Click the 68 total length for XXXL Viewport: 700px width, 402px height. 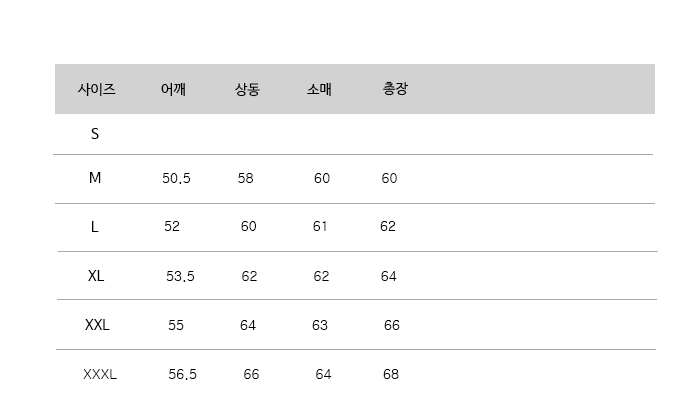391,374
